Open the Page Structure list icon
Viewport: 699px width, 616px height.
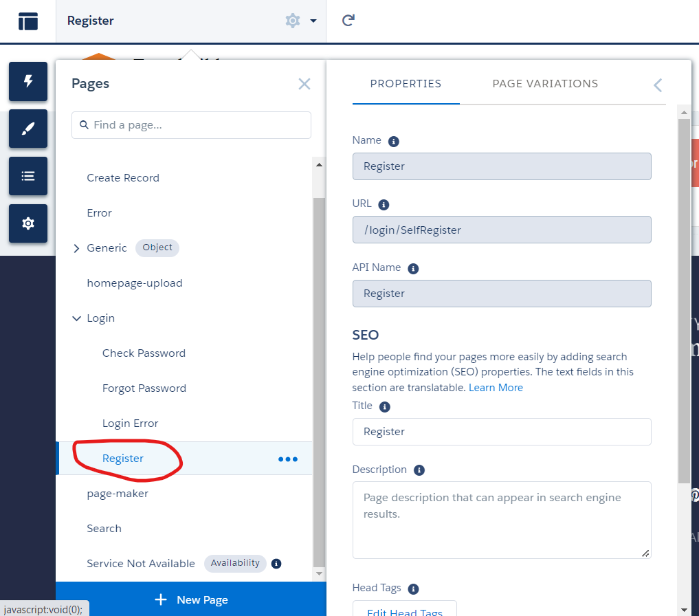click(x=28, y=176)
